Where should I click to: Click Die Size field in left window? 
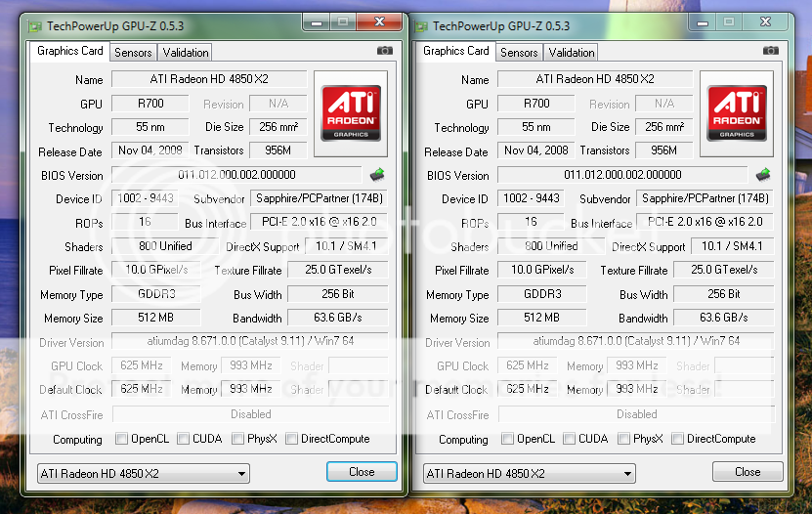pos(278,127)
